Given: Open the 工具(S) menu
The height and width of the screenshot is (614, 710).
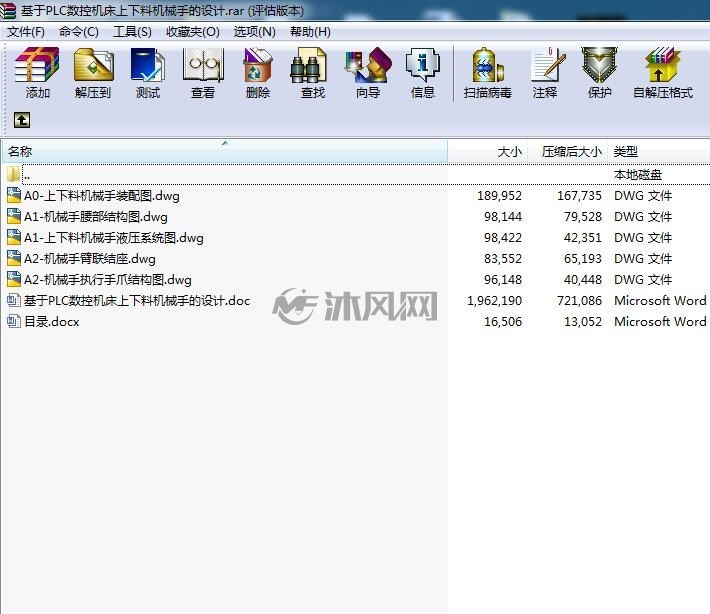Looking at the screenshot, I should [132, 32].
